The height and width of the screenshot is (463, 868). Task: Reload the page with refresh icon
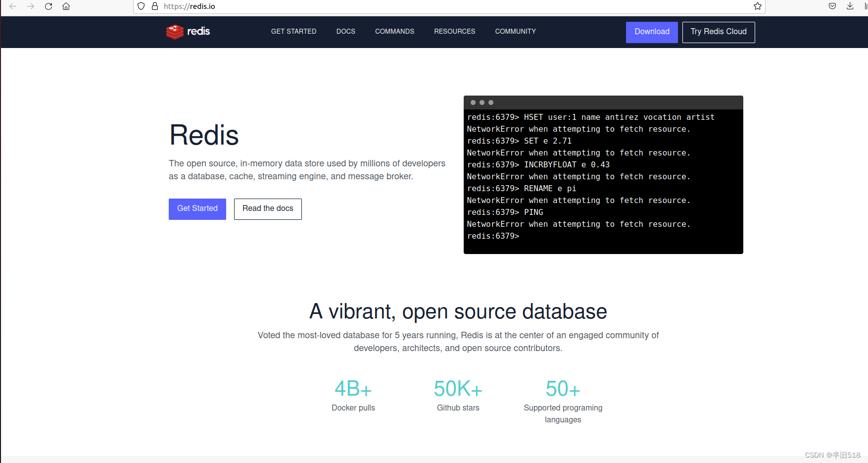click(x=48, y=6)
